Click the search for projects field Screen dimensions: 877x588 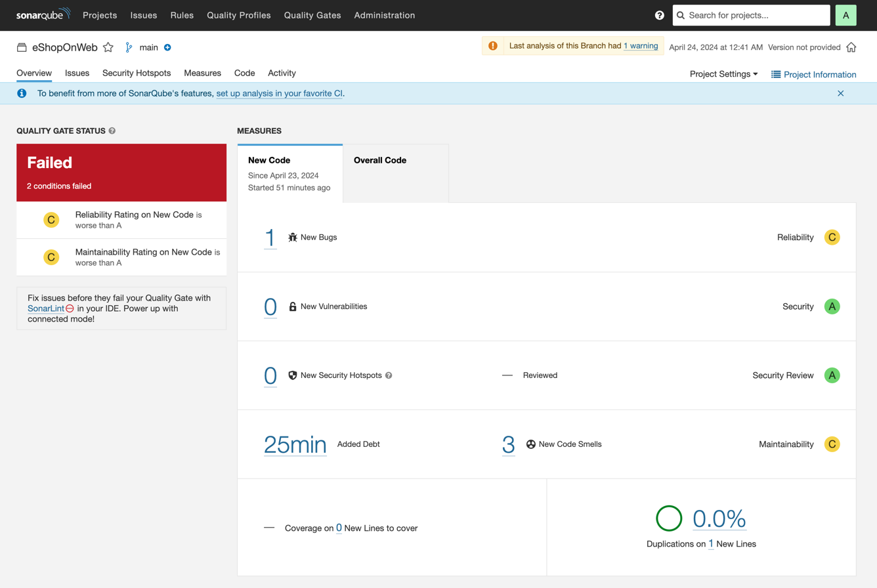point(750,15)
